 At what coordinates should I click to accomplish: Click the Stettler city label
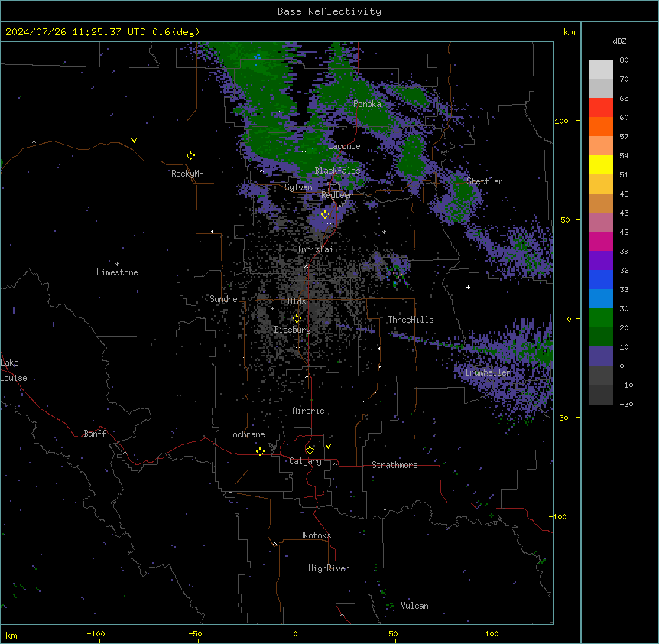tap(485, 181)
